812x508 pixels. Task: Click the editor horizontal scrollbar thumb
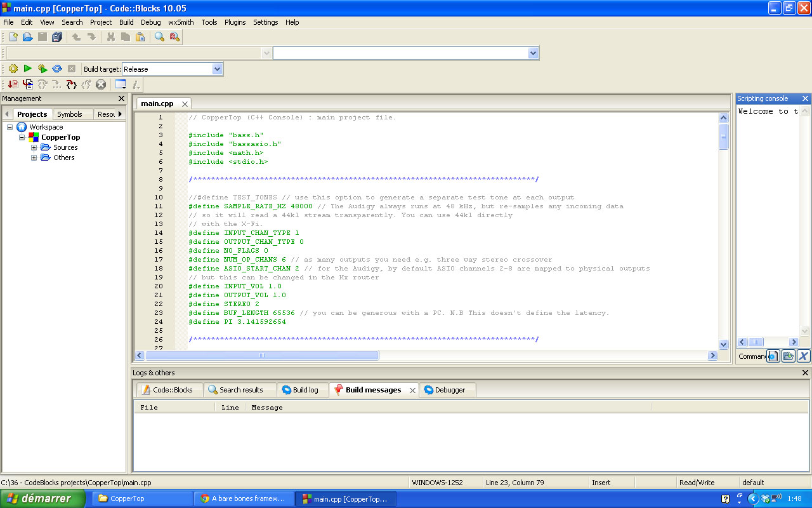(262, 356)
